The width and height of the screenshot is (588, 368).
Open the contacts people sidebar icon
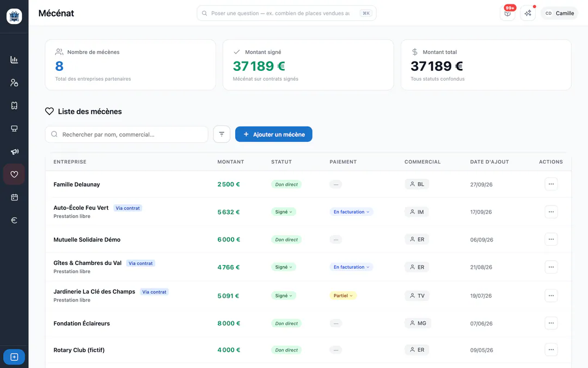14,83
